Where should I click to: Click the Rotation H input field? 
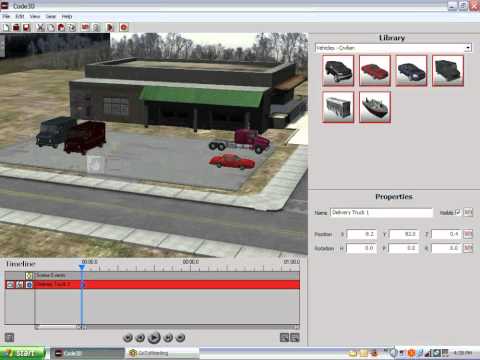(361, 248)
